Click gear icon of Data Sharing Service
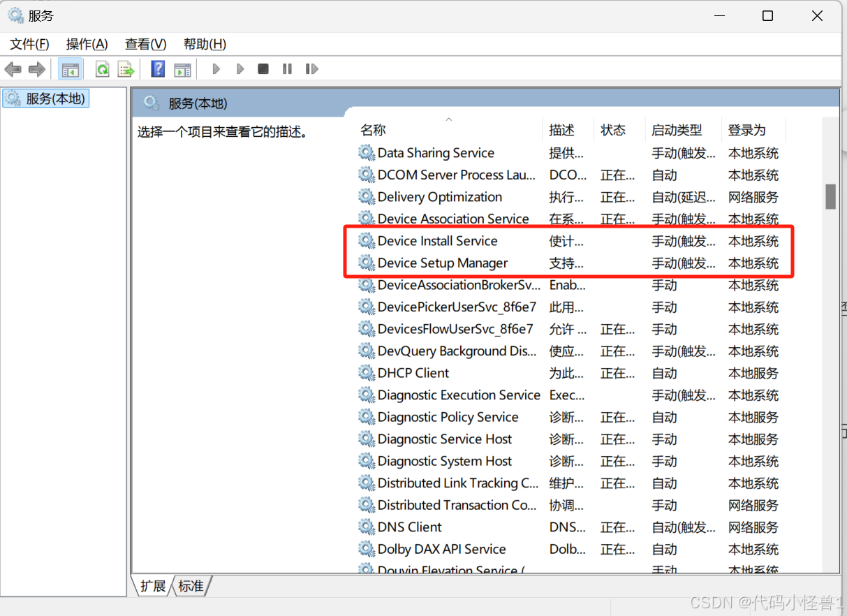847x616 pixels. [x=367, y=153]
